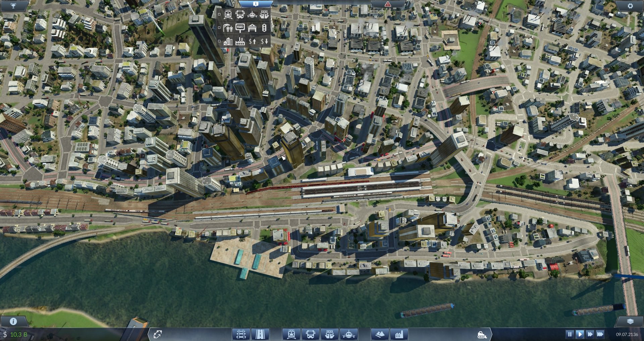Toggle the town buildings layer icon
Viewport: 644px width, 341px height.
pos(228,41)
